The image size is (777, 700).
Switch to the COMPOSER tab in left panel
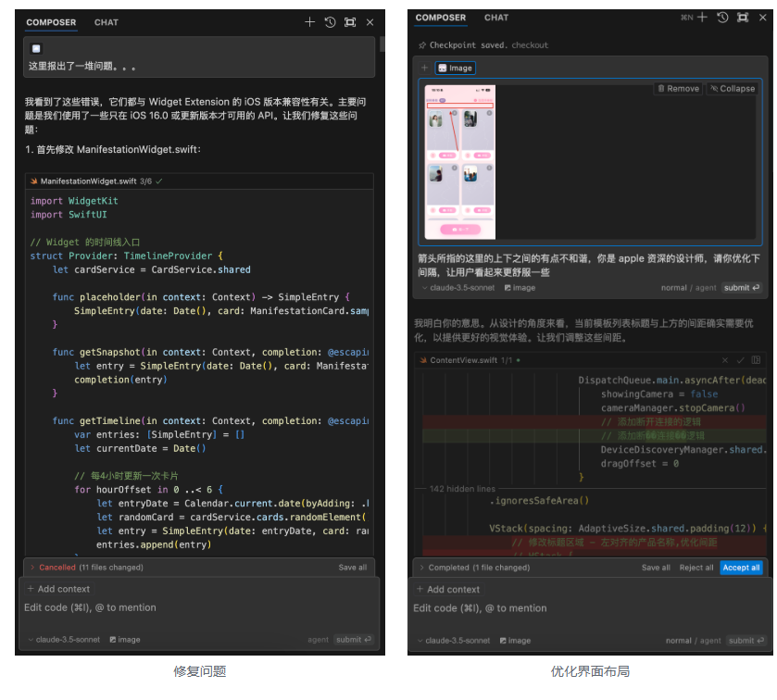[51, 22]
